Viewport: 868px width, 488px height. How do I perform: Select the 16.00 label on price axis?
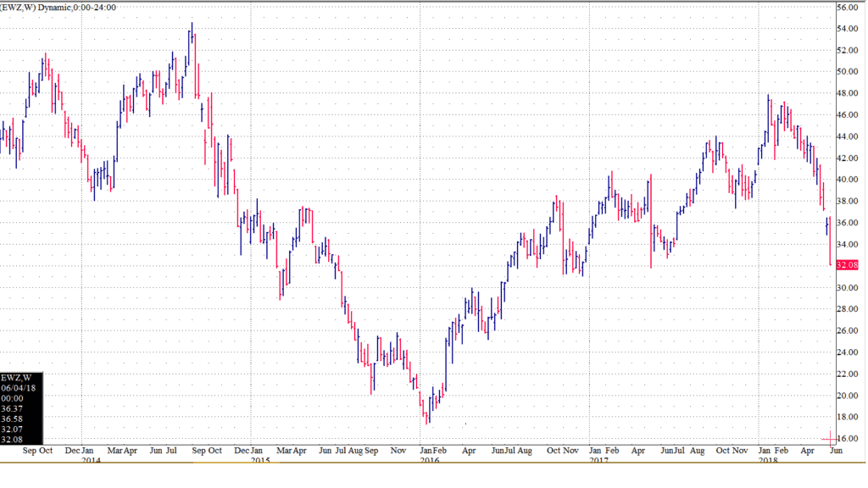click(849, 439)
